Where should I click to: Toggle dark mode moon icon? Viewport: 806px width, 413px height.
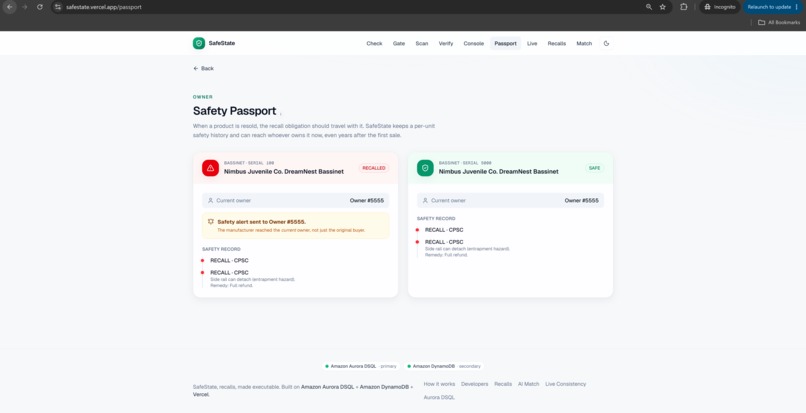click(606, 43)
